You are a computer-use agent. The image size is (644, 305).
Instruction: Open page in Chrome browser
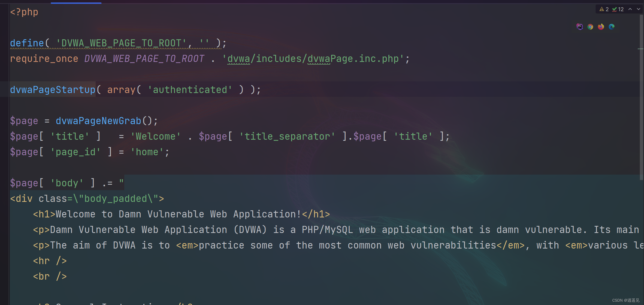590,26
